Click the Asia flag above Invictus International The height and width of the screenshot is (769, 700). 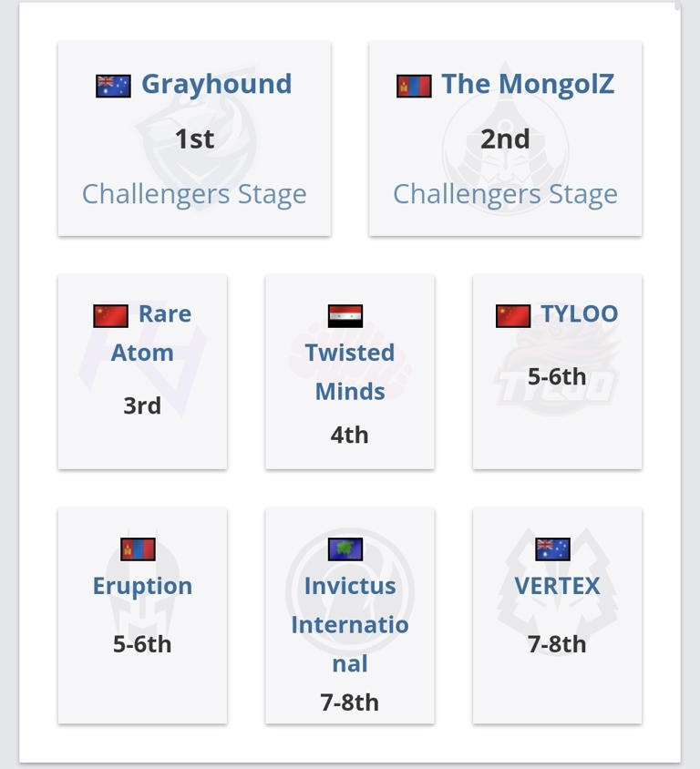tap(345, 549)
